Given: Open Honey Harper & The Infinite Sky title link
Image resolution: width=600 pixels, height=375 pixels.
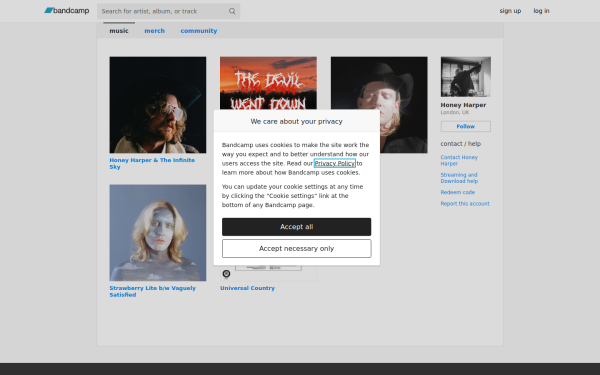Looking at the screenshot, I should coord(152,163).
